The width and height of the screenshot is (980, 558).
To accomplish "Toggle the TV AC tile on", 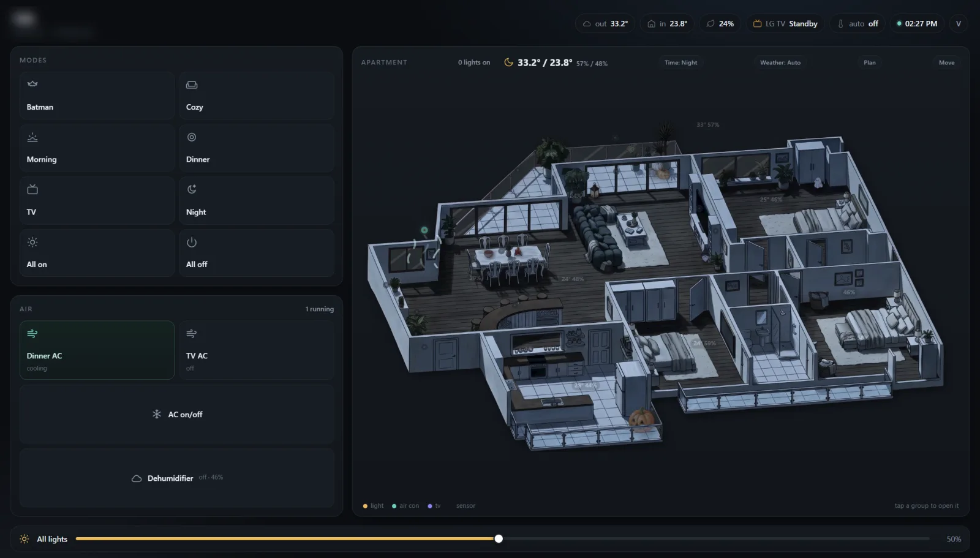I will (256, 350).
